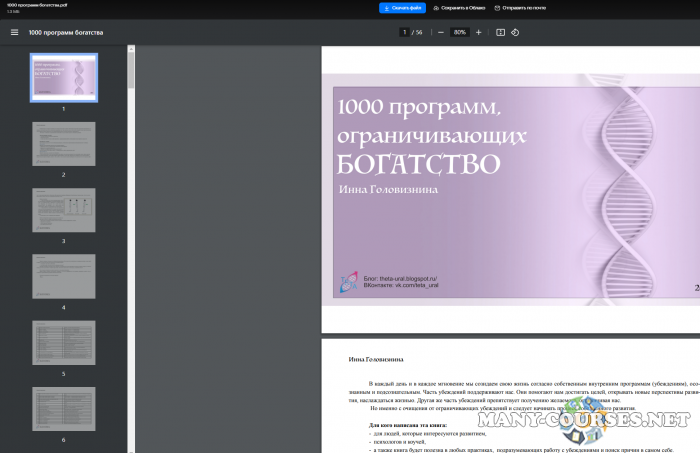Image resolution: width=700 pixels, height=453 pixels.
Task: Click the zoom in plus icon
Action: click(x=478, y=32)
